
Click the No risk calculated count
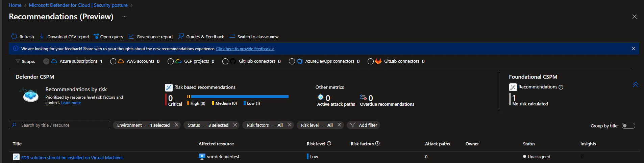click(x=514, y=98)
